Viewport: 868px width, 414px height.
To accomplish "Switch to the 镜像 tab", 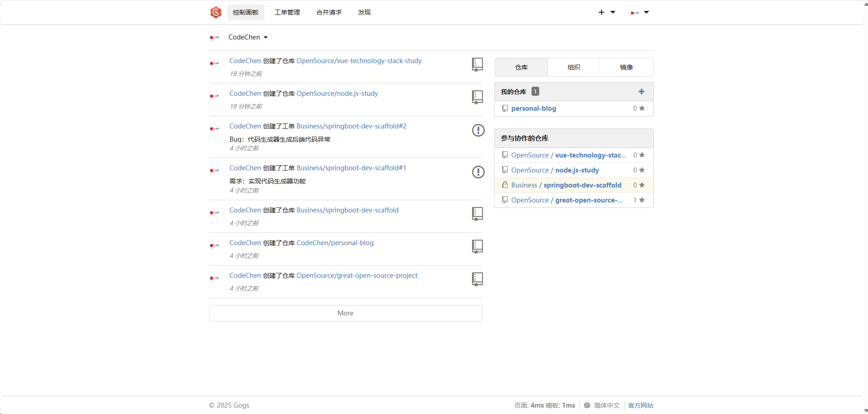I will pos(626,67).
